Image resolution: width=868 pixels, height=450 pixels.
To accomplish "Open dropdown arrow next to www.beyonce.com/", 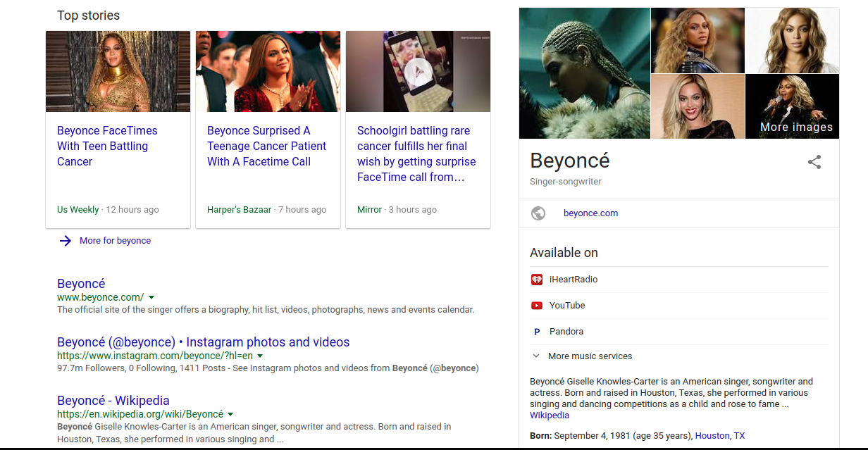I will pos(151,298).
